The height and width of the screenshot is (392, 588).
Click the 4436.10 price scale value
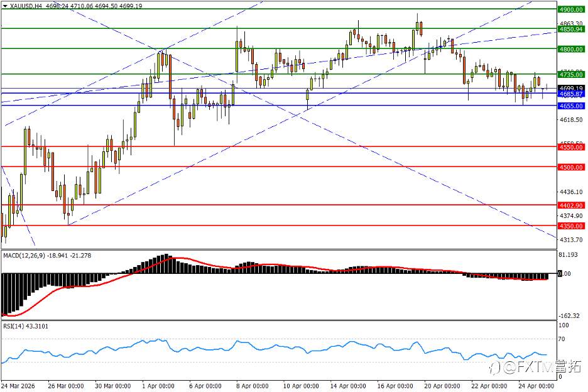click(x=571, y=192)
